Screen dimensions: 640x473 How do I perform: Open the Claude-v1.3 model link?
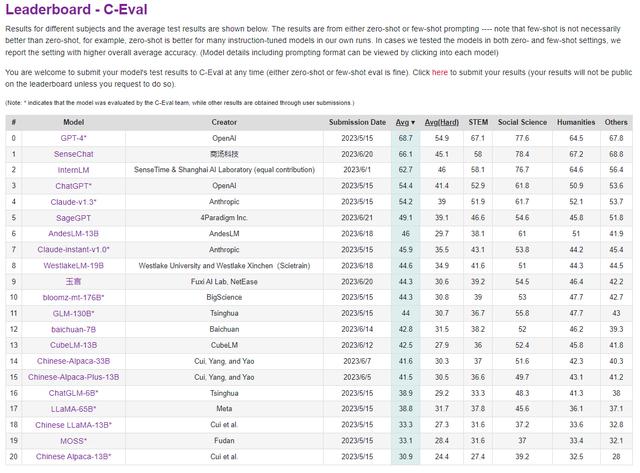73,202
